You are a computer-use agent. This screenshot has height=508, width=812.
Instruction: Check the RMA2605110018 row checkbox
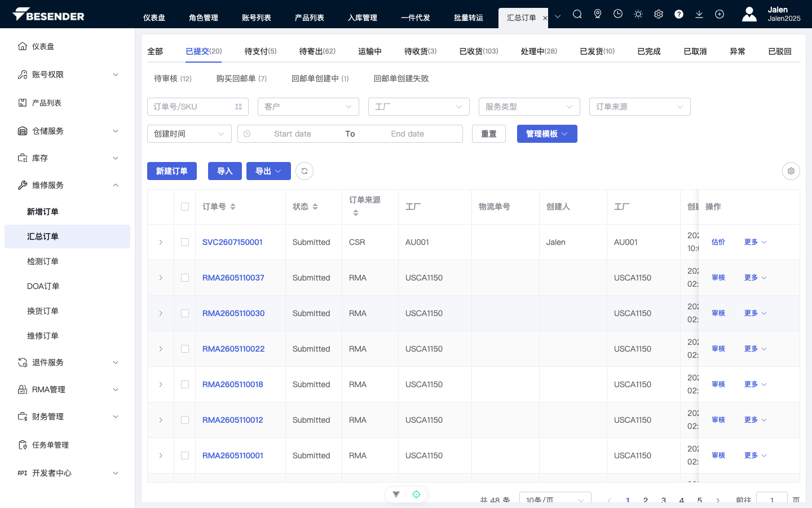pyautogui.click(x=185, y=384)
